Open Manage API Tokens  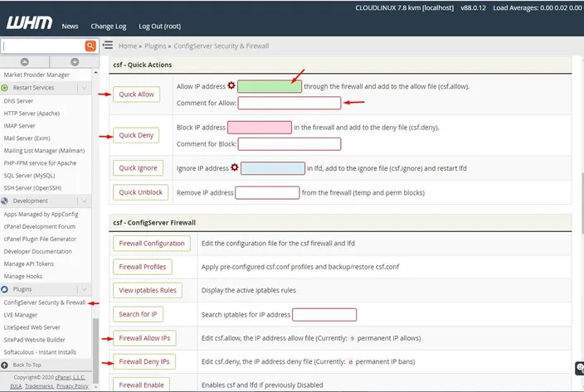(x=29, y=264)
